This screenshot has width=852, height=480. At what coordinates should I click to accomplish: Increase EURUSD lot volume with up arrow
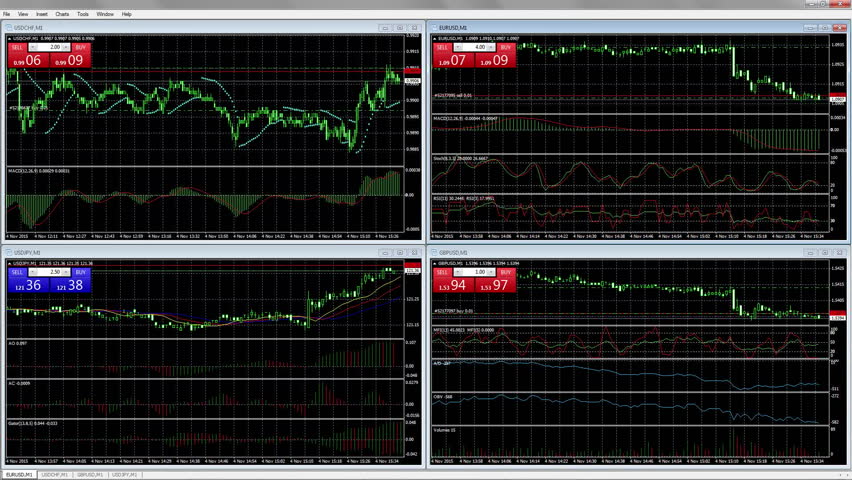[x=491, y=47]
